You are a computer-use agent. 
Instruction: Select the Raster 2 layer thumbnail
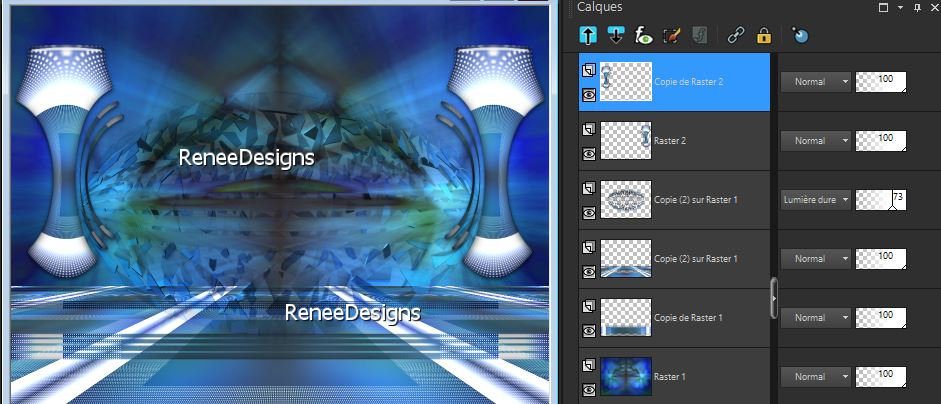point(626,140)
